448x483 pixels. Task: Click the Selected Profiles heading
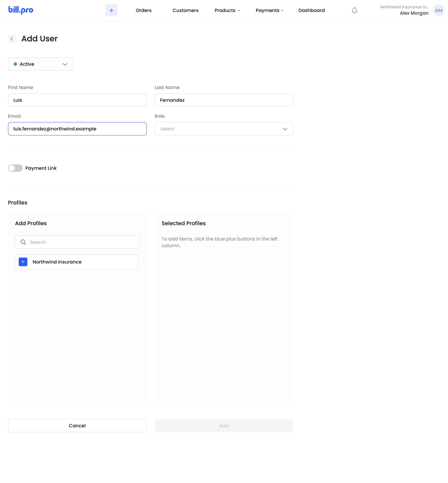pyautogui.click(x=183, y=223)
